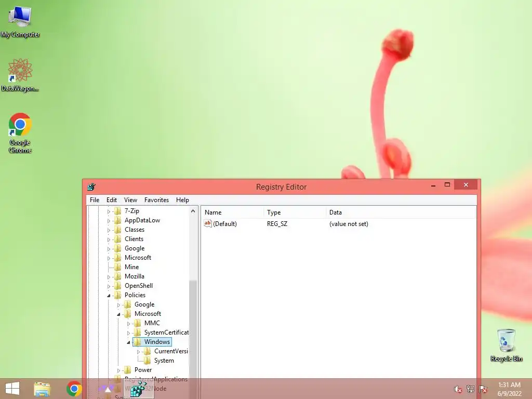Viewport: 532px width, 399px height.
Task: Expand the top-level Microsoft key
Action: pyautogui.click(x=109, y=258)
